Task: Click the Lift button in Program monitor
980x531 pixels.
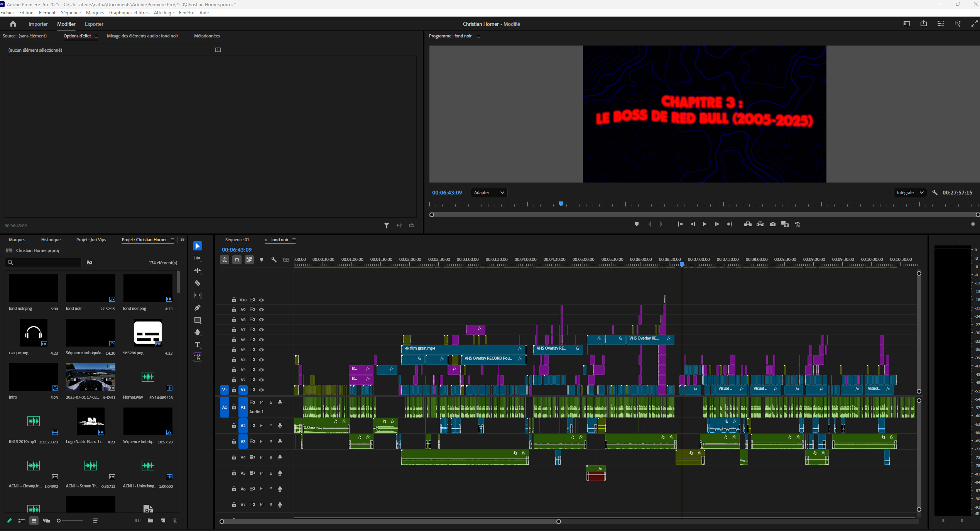Action: coord(748,224)
